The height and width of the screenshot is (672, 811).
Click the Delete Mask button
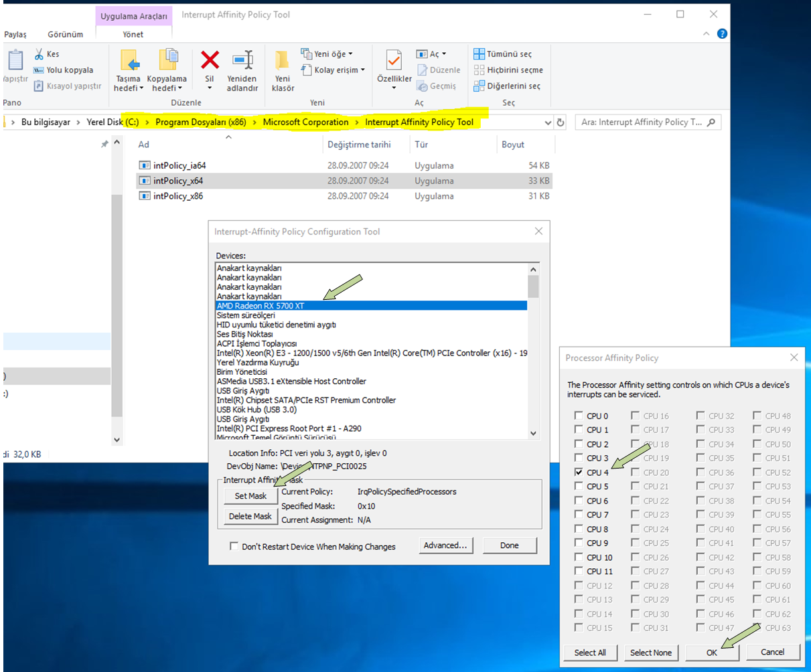pyautogui.click(x=250, y=516)
